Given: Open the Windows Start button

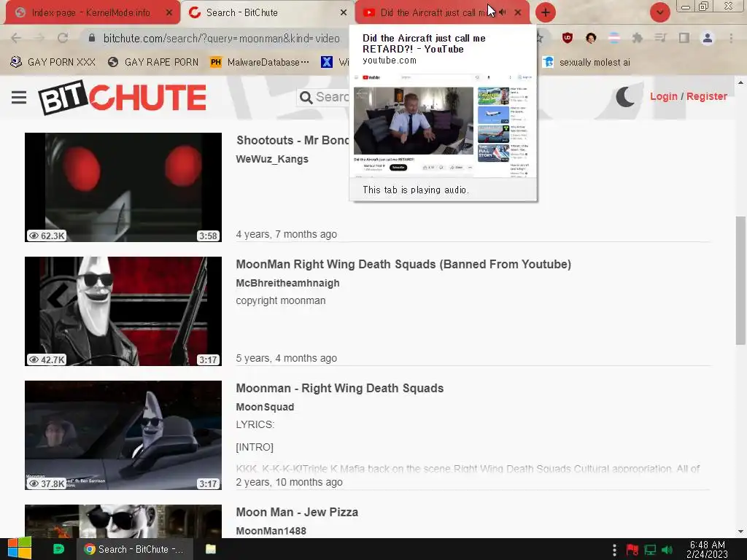Looking at the screenshot, I should [20, 548].
